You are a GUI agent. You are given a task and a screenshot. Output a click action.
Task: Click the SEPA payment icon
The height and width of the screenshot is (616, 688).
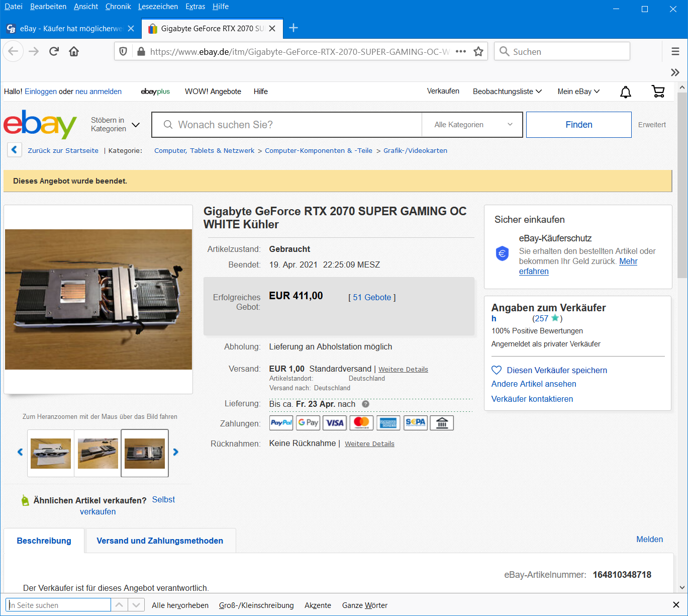(x=415, y=423)
